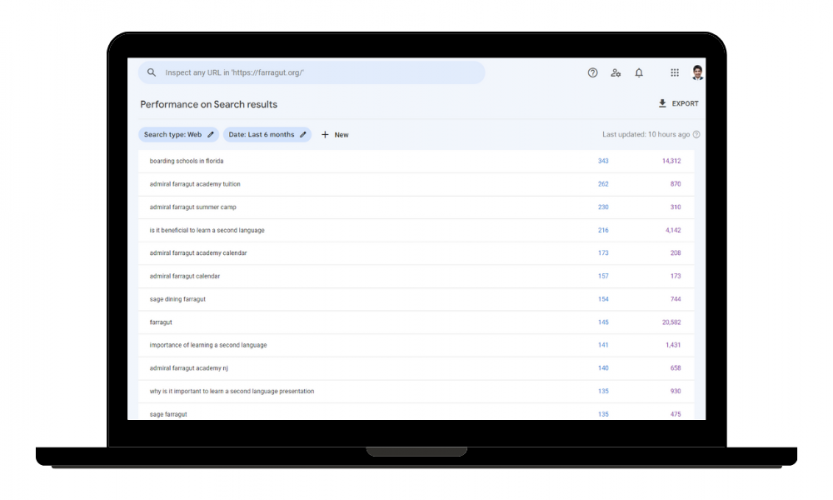Select query admiral farragut academy nj
The width and height of the screenshot is (833, 500).
tap(189, 368)
